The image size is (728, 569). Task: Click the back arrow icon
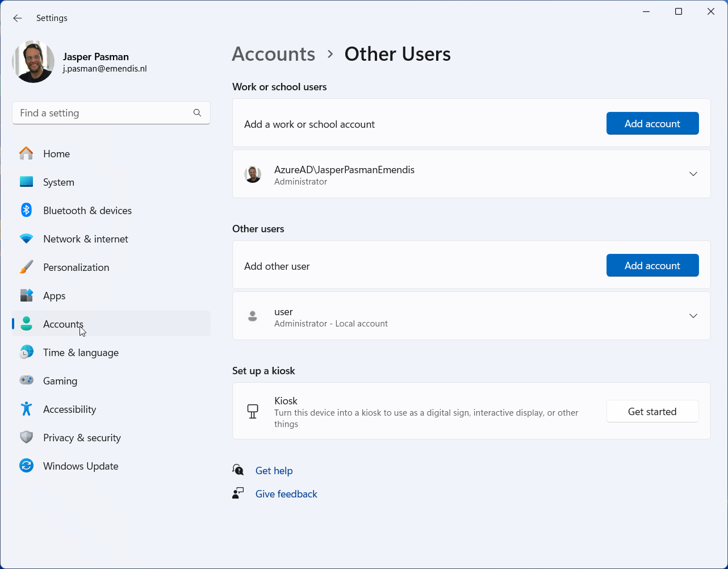18,18
